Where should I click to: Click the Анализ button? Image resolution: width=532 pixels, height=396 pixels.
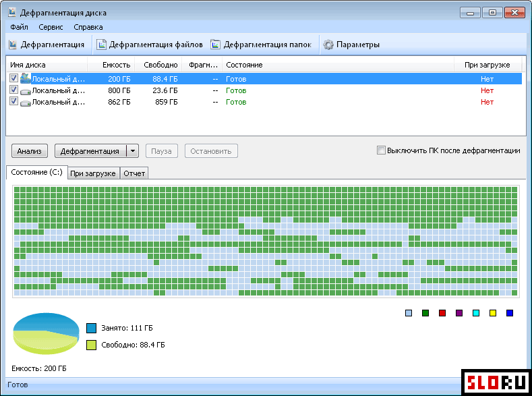tap(30, 151)
